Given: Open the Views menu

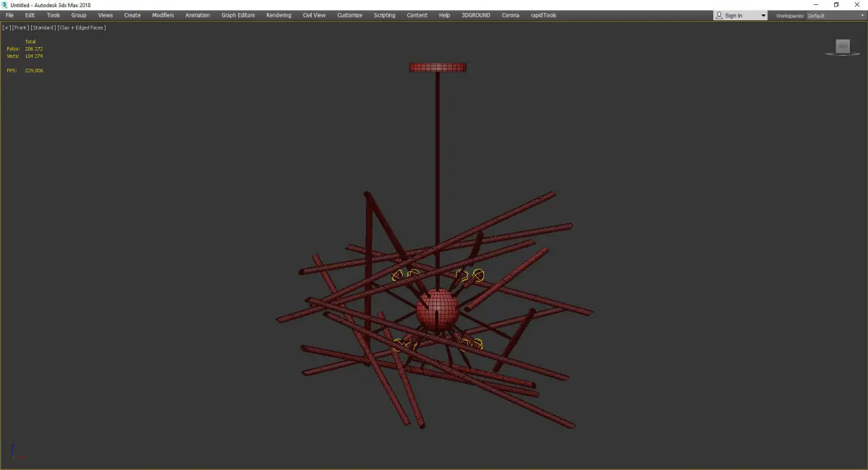Looking at the screenshot, I should [106, 15].
